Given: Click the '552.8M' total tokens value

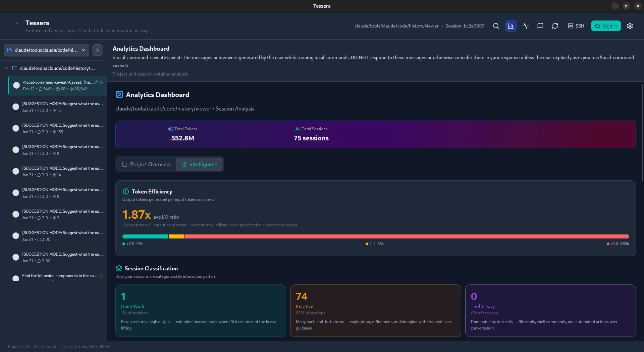Looking at the screenshot, I should click(182, 138).
